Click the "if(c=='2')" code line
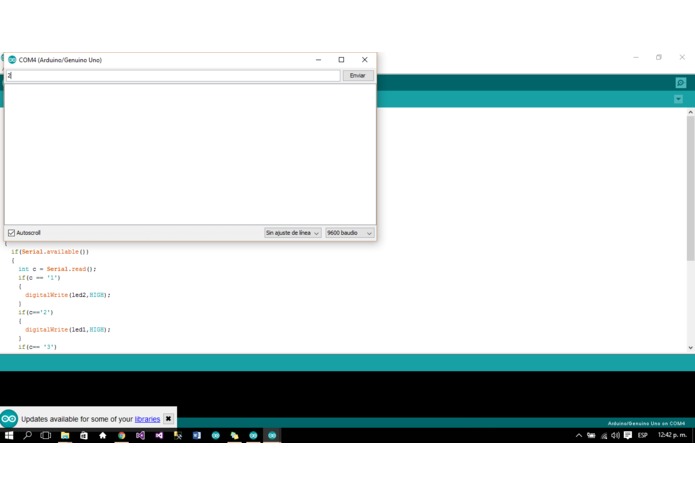 (35, 312)
